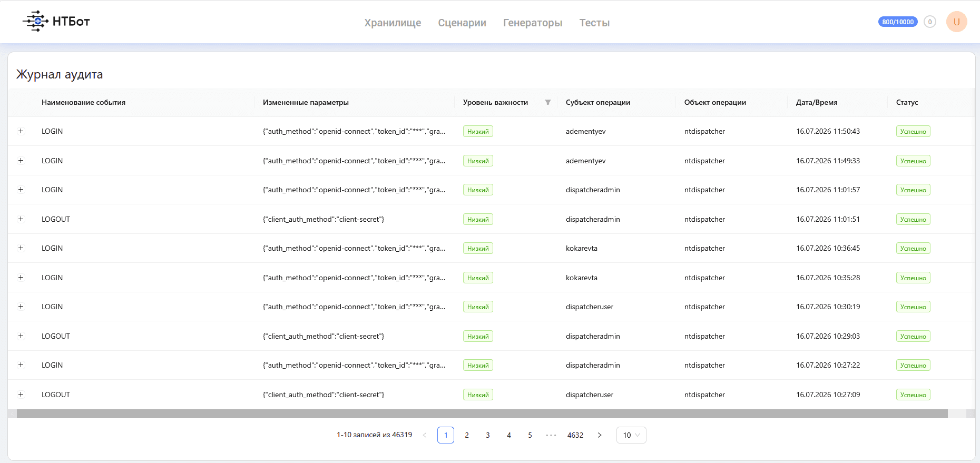Click pagination ellipsis to skip pages

(551, 435)
